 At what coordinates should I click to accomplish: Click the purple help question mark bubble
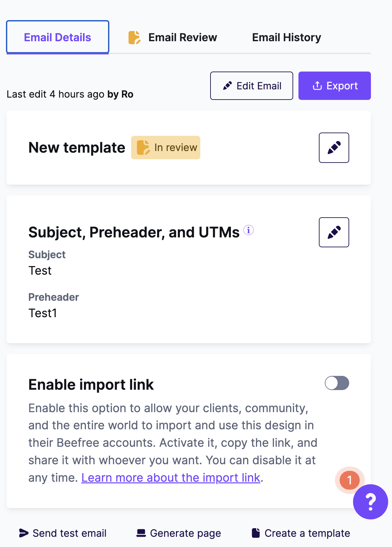[370, 501]
